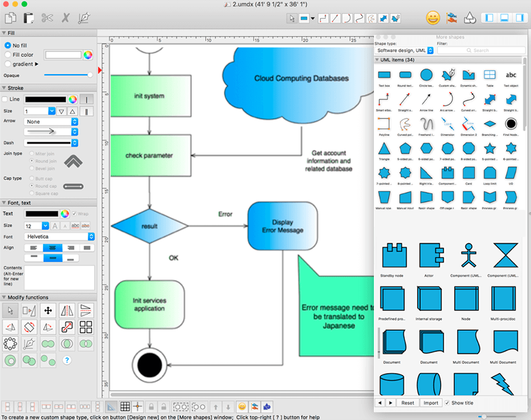The width and height of the screenshot is (531, 420).
Task: Click the Opaque slider handle
Action: [90, 75]
